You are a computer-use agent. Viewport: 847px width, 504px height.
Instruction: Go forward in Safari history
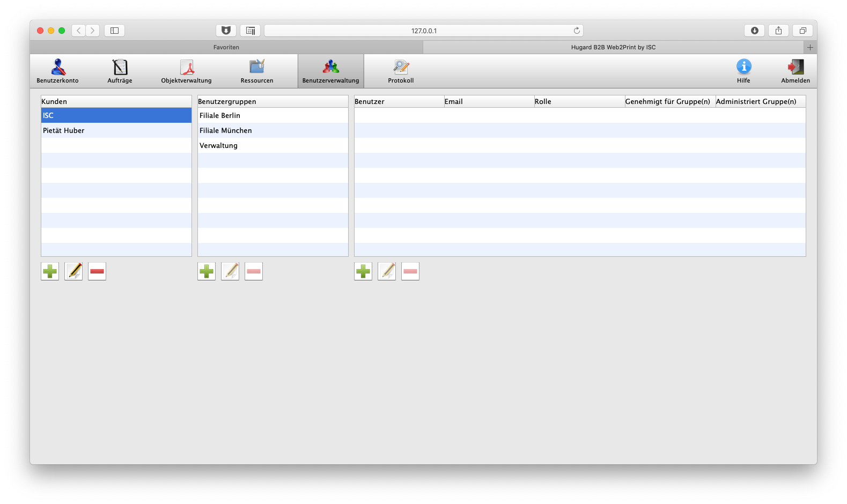coord(92,31)
